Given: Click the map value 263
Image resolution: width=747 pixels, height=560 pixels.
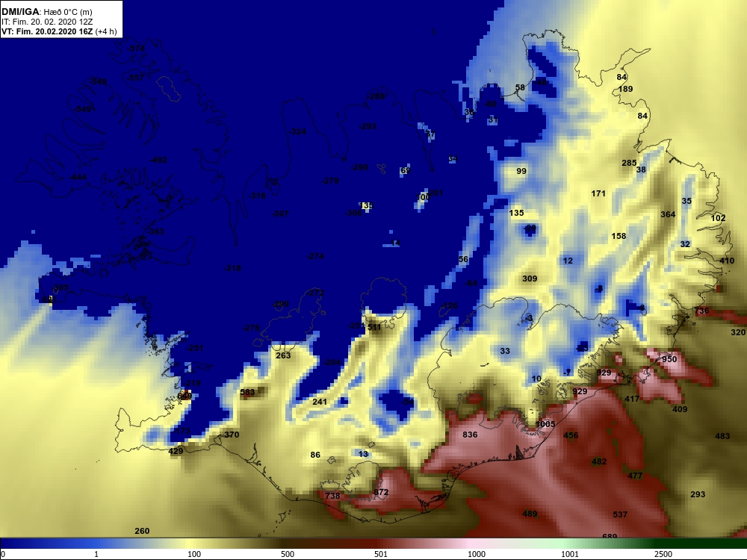Looking at the screenshot, I should tap(283, 355).
